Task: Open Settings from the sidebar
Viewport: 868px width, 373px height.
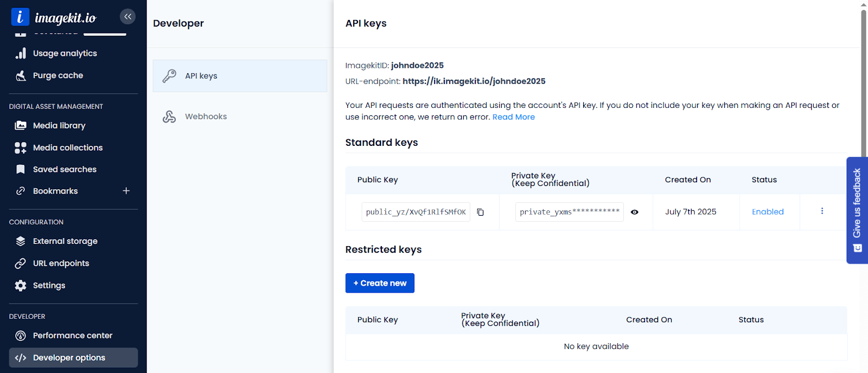Action: pyautogui.click(x=49, y=285)
